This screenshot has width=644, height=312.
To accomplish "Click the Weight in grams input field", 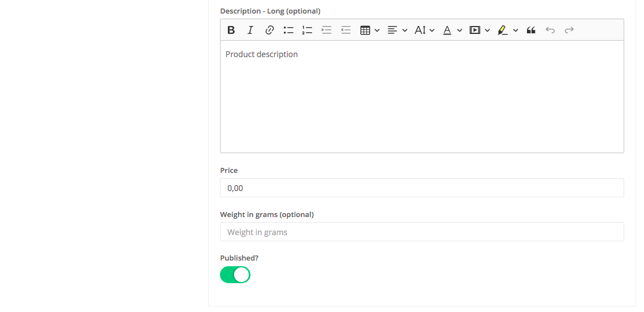I will [x=422, y=232].
